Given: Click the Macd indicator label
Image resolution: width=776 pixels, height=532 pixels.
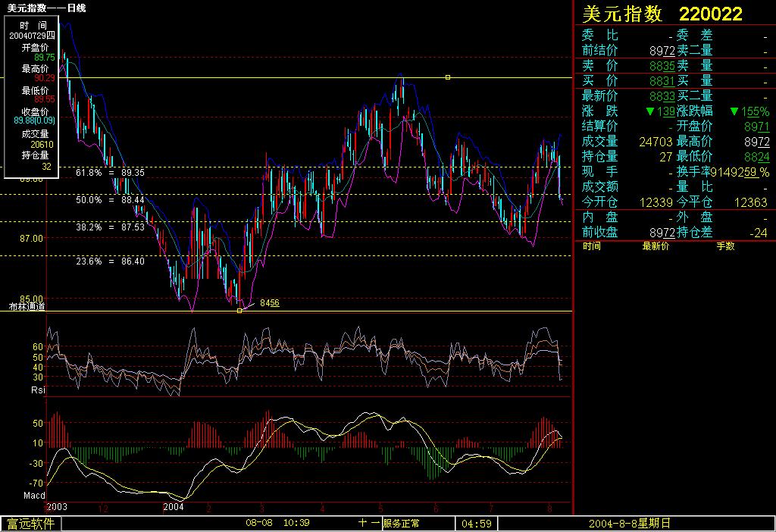Looking at the screenshot, I should tap(34, 496).
